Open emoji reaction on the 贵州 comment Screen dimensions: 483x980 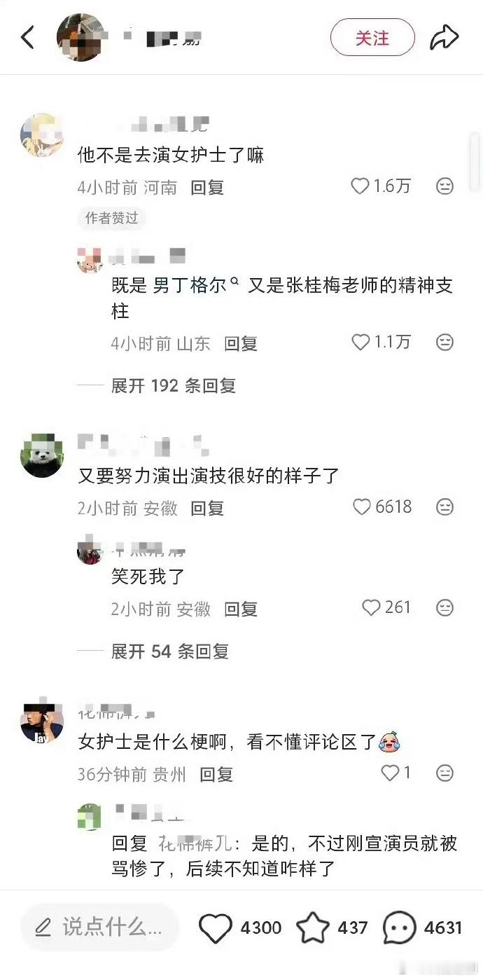[x=444, y=773]
